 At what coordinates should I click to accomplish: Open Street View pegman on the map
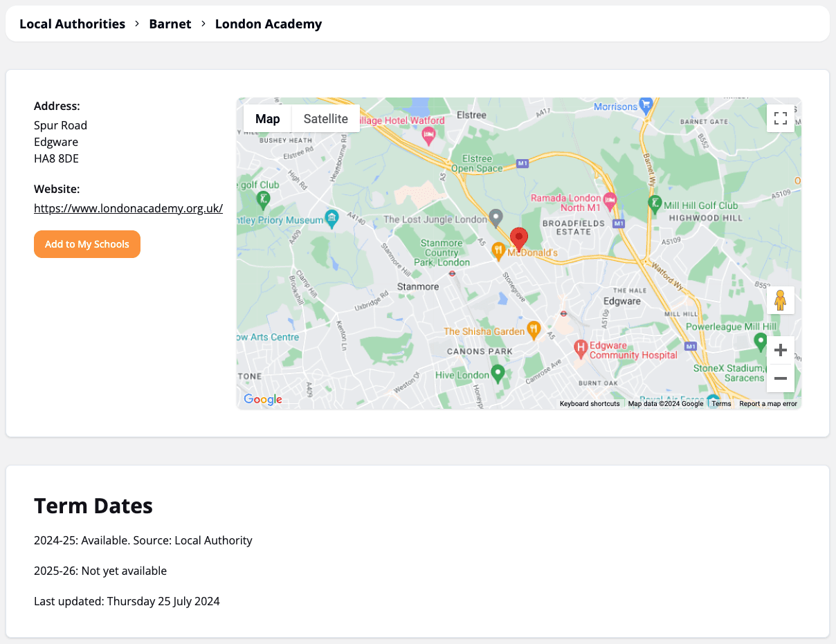coord(780,300)
